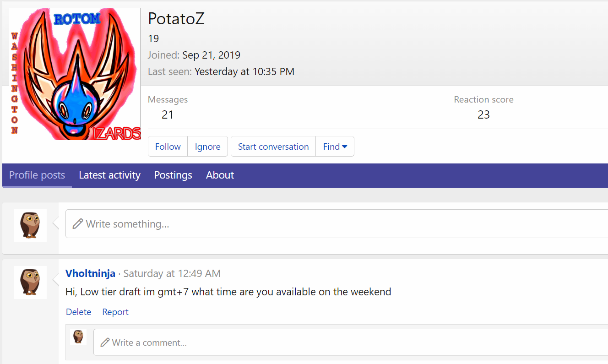608x364 pixels.
Task: Click the owl avatar beside the Write something box
Action: [30, 225]
